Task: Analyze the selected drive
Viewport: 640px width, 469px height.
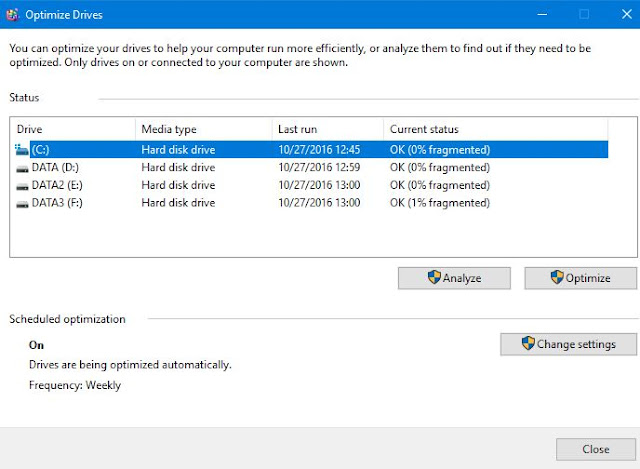Action: pyautogui.click(x=454, y=278)
